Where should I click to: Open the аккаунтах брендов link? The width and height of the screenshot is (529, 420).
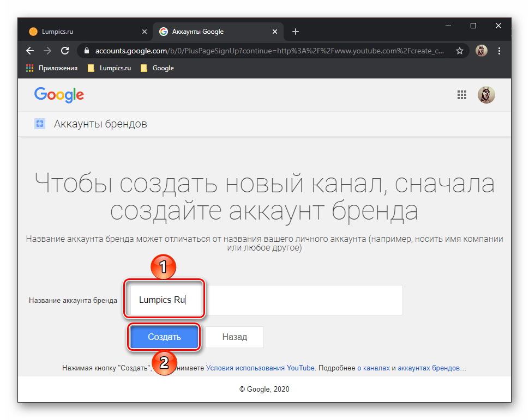pyautogui.click(x=429, y=368)
